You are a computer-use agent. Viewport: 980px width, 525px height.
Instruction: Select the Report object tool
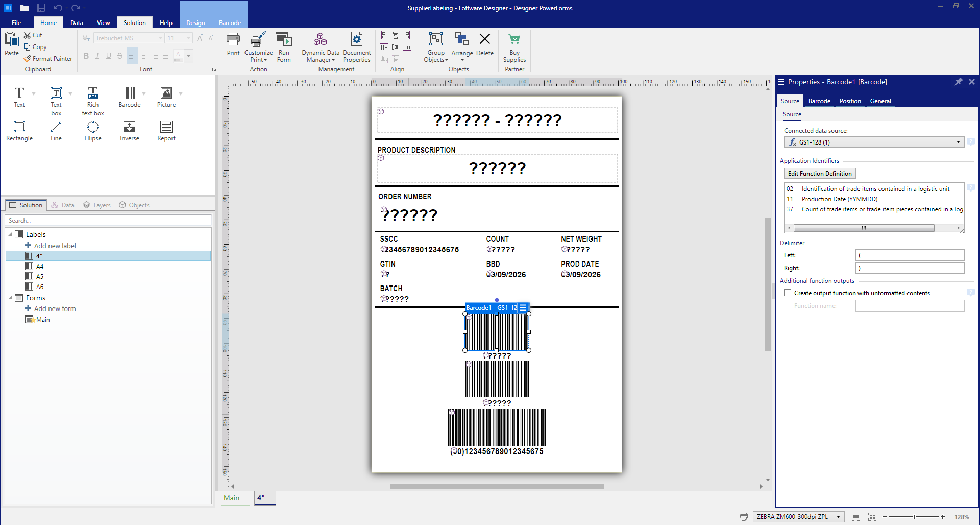(x=166, y=131)
